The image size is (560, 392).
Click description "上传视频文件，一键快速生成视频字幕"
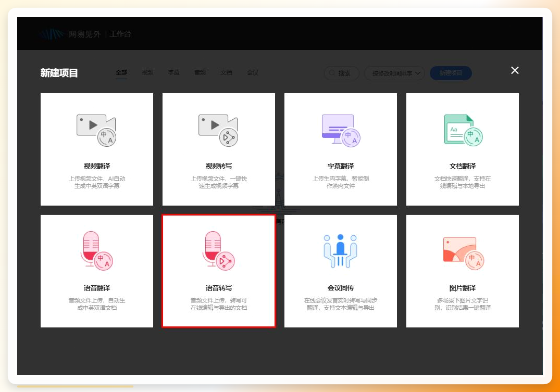pos(219,182)
